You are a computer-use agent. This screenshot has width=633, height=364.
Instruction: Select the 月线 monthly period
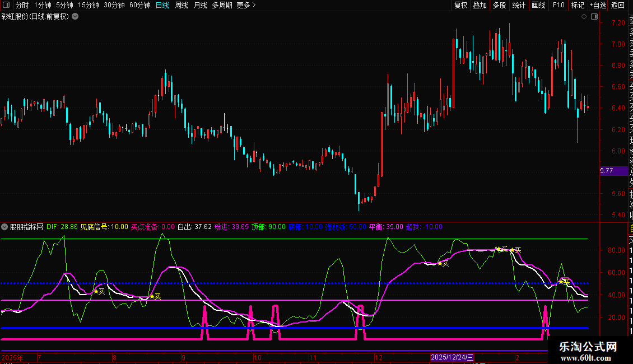point(200,5)
